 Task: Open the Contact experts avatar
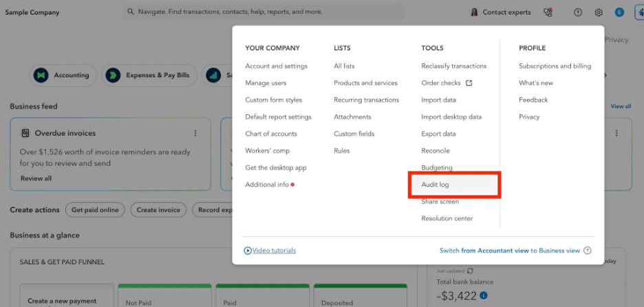(474, 12)
